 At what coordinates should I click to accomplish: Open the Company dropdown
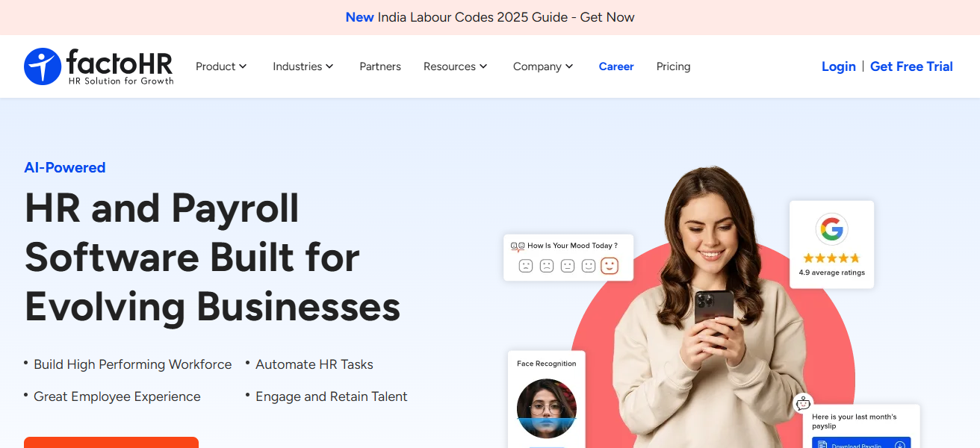(x=543, y=66)
